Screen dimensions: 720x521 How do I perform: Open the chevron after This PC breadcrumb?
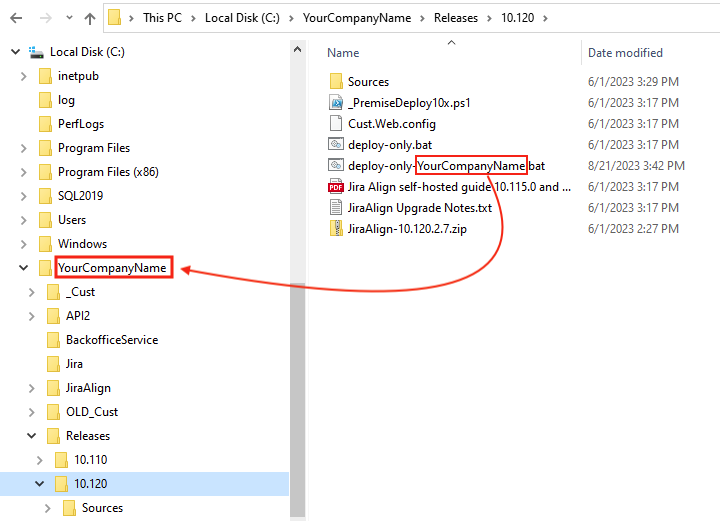coord(193,18)
